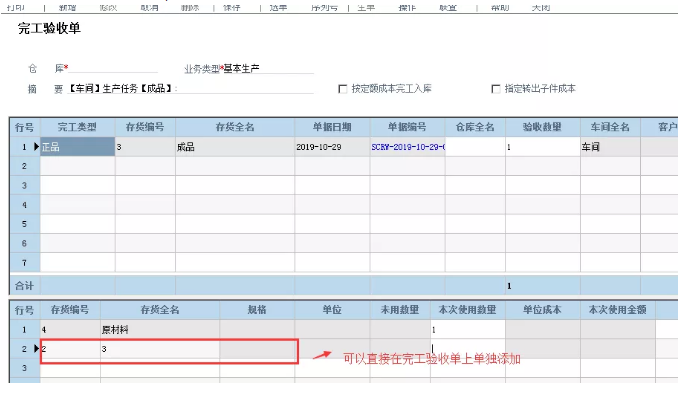The width and height of the screenshot is (694, 403).
Task: Select the 验收数量 cell of row 1
Action: [543, 147]
